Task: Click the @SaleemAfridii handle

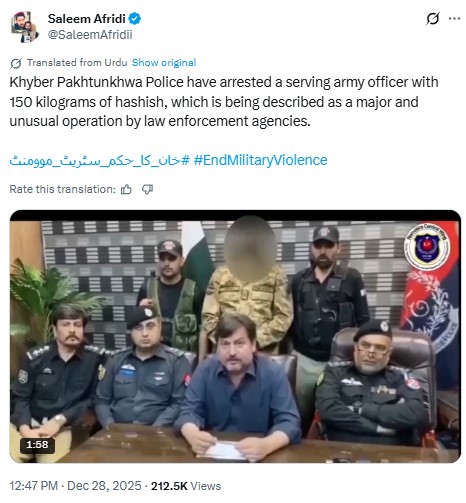Action: coord(90,35)
